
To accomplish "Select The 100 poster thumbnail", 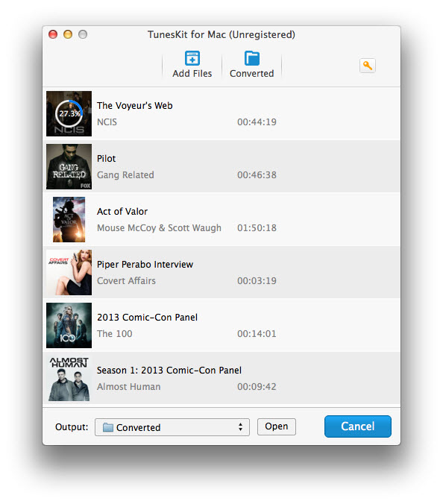I will point(69,325).
